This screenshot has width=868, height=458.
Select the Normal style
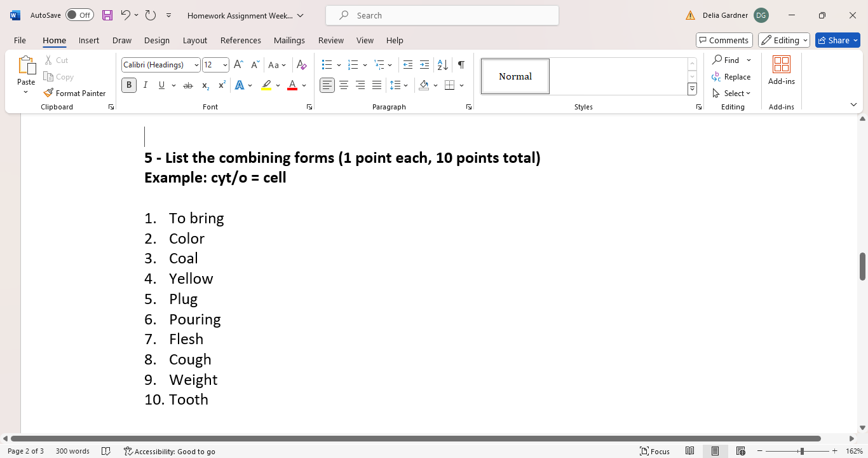(515, 76)
